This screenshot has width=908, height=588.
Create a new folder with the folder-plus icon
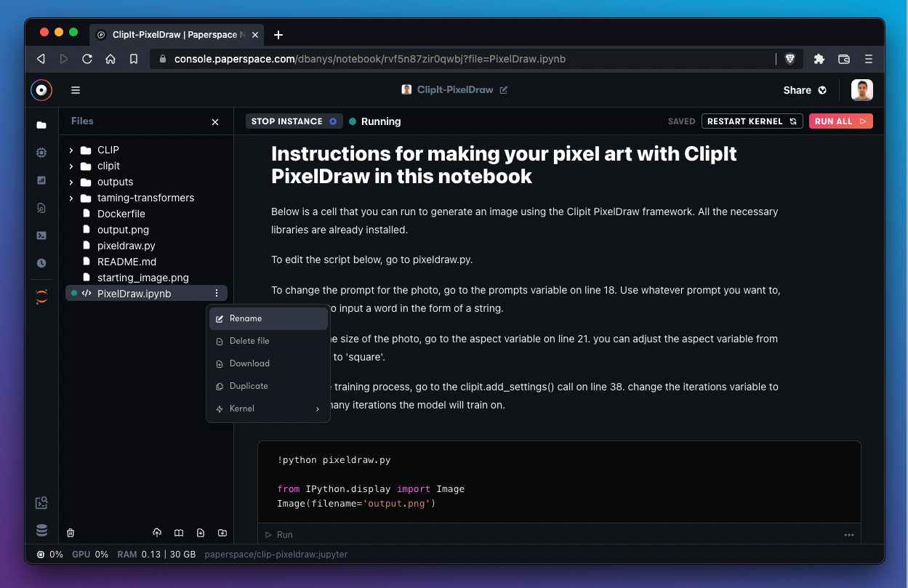click(222, 533)
